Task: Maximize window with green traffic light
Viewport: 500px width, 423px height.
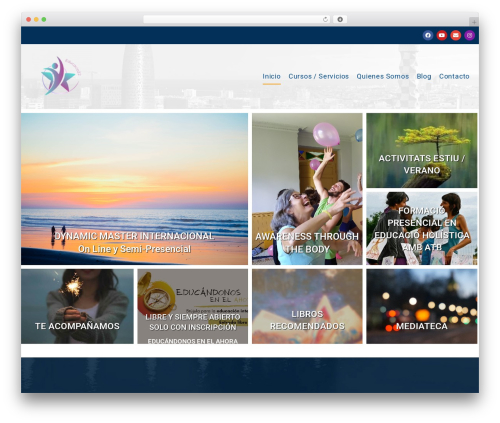Action: pyautogui.click(x=44, y=19)
